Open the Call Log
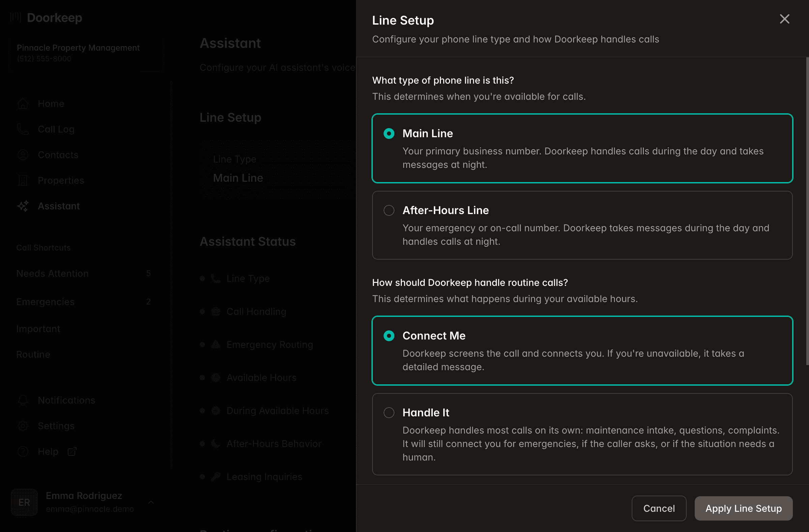This screenshot has width=809, height=532. point(55,129)
